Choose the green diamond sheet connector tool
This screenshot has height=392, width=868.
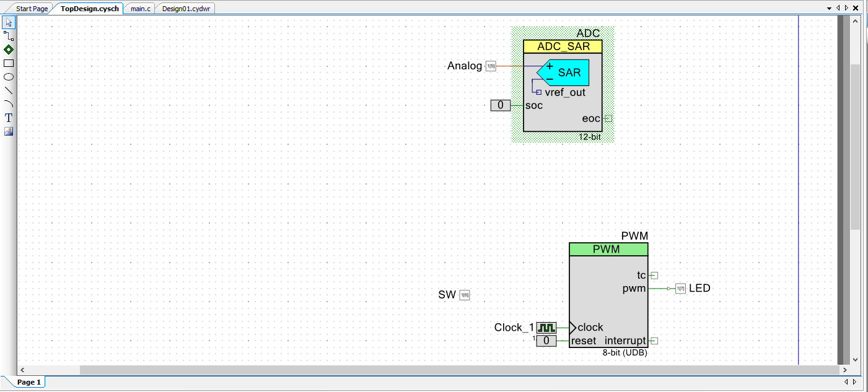point(9,50)
